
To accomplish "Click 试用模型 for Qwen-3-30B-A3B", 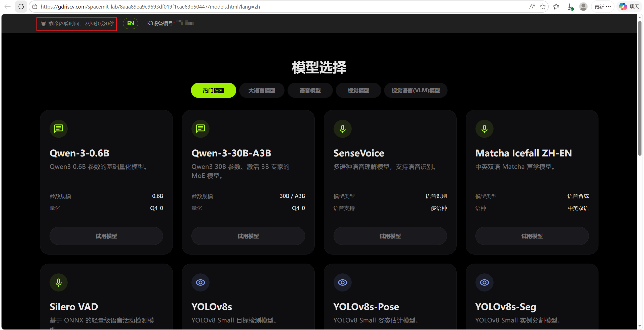I will click(x=248, y=236).
